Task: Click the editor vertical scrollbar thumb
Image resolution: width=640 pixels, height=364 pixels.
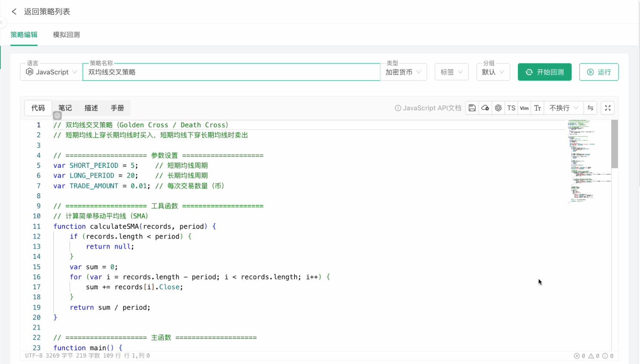Action: coord(615,144)
